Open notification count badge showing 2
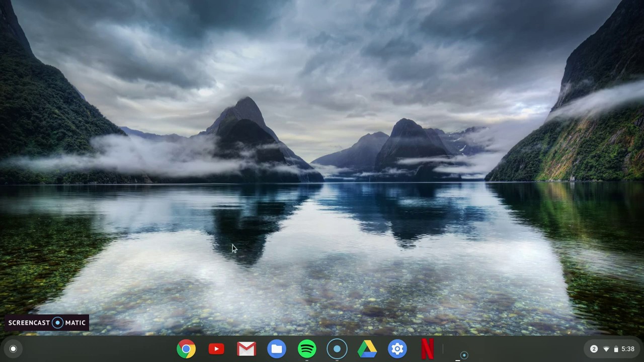The width and height of the screenshot is (644, 362). coord(594,349)
